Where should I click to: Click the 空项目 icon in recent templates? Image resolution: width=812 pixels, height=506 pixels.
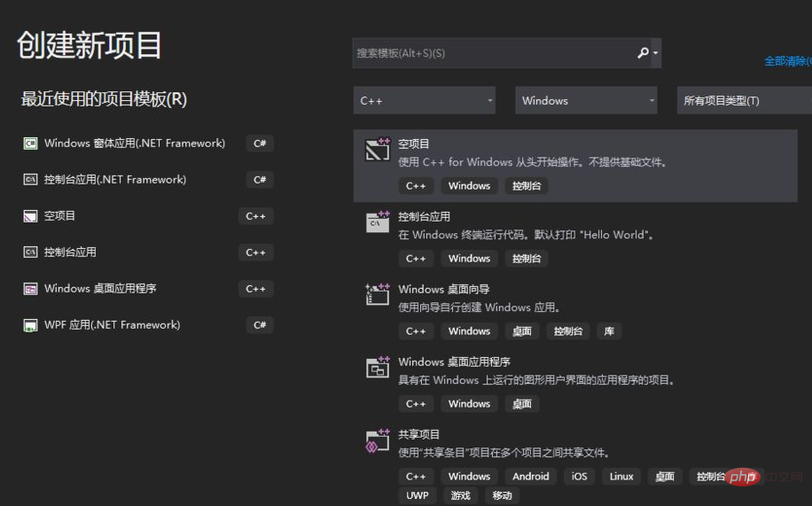[x=30, y=216]
